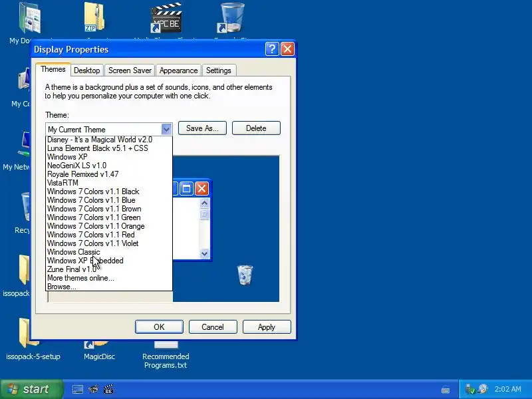Click the Save As... button
The width and height of the screenshot is (532, 399).
202,128
